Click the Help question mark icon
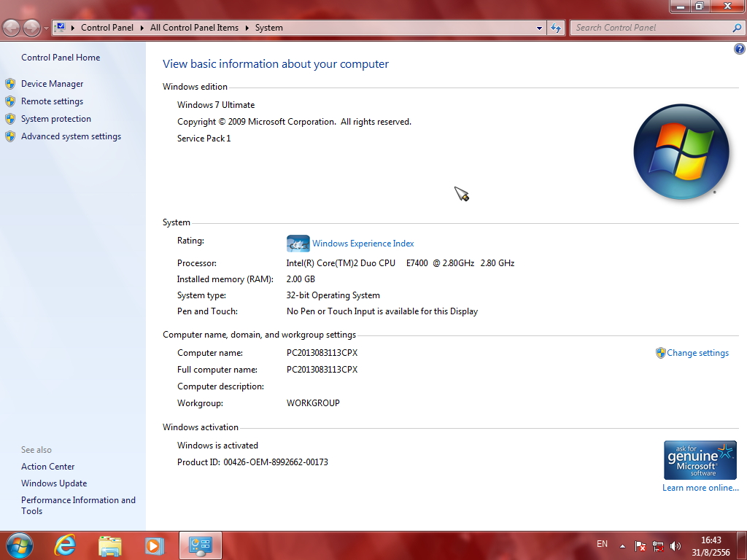The height and width of the screenshot is (560, 747). click(740, 49)
